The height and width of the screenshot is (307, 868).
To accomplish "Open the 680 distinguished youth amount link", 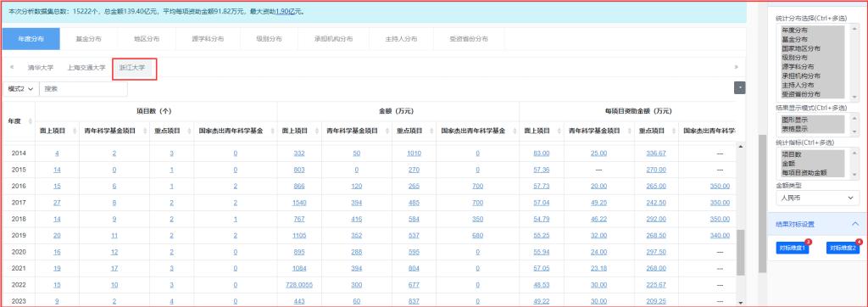I will pos(478,236).
